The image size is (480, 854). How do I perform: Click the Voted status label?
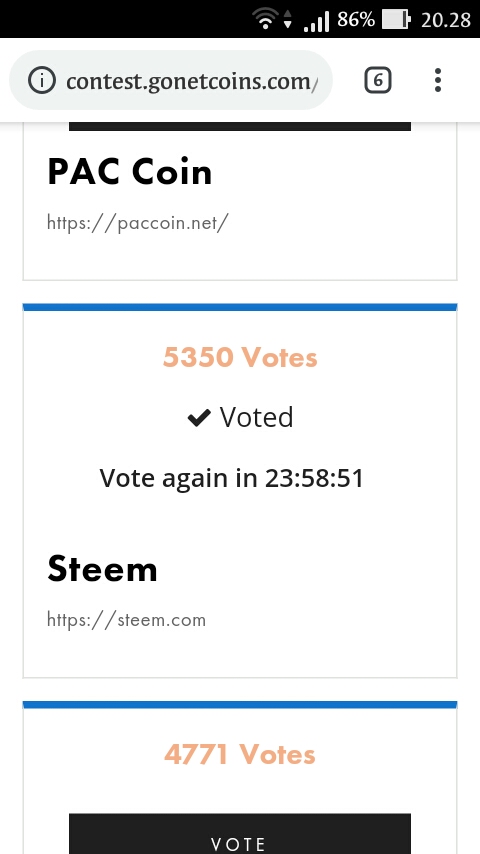click(x=257, y=417)
